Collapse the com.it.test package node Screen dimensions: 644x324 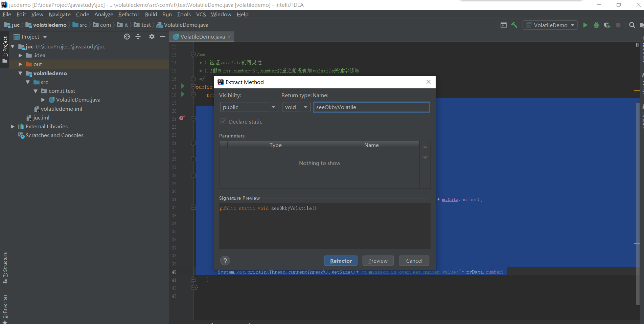(36, 91)
